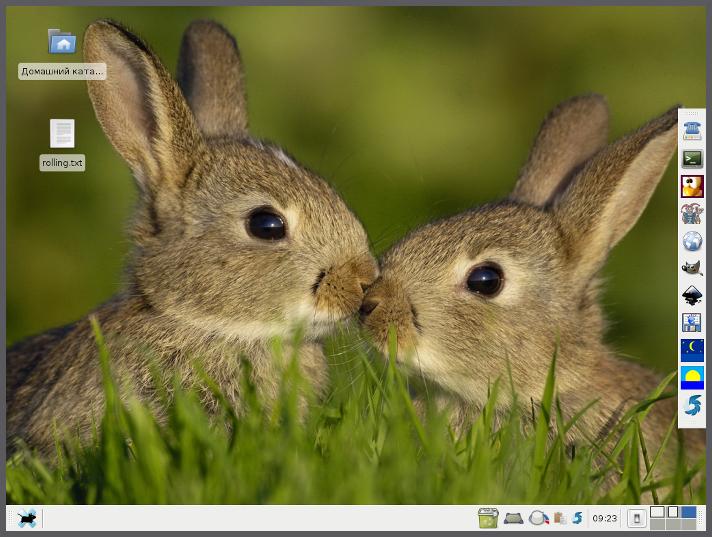This screenshot has height=537, width=712.
Task: Click the 09:23 clock
Action: click(604, 518)
